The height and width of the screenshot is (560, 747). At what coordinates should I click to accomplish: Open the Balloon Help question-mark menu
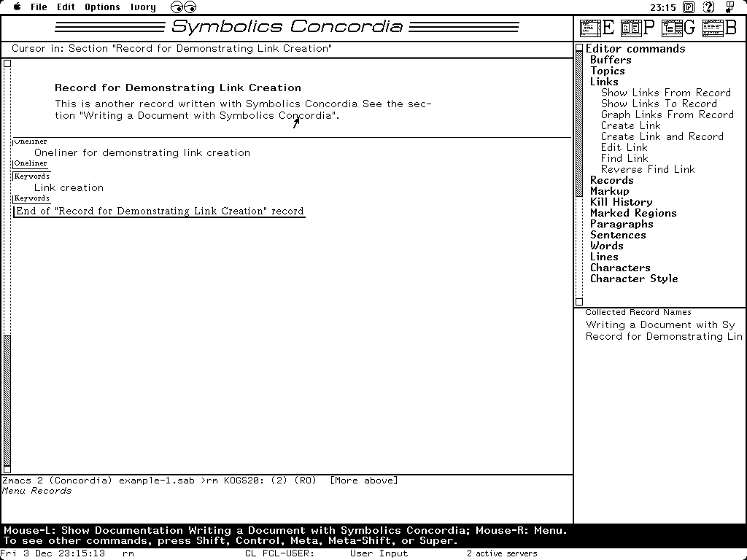pos(709,7)
